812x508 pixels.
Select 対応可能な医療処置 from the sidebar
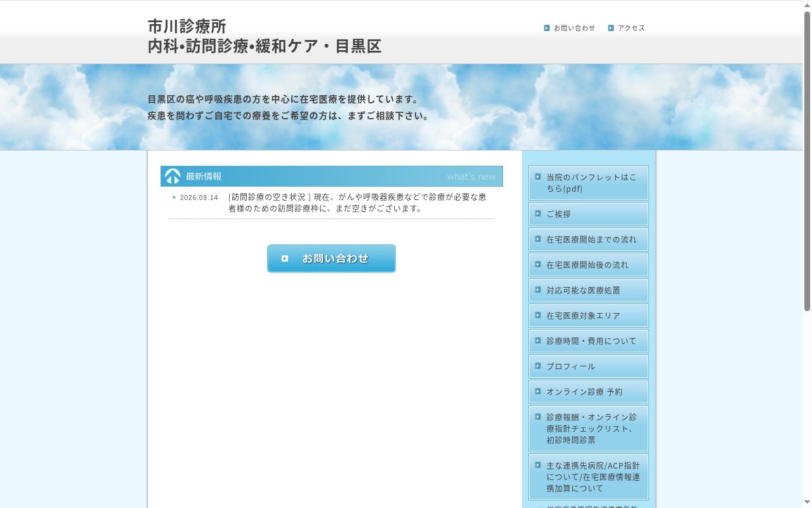(x=589, y=290)
